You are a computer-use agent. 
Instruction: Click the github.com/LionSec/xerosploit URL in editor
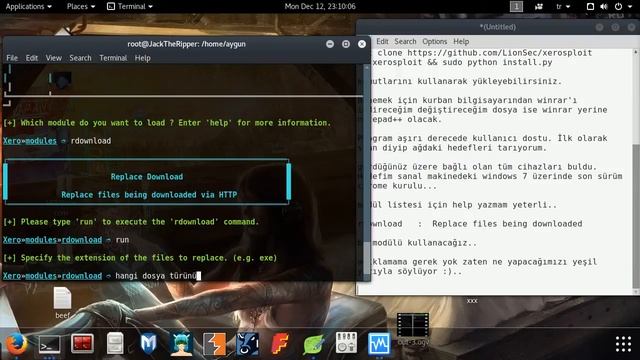pyautogui.click(x=500, y=53)
